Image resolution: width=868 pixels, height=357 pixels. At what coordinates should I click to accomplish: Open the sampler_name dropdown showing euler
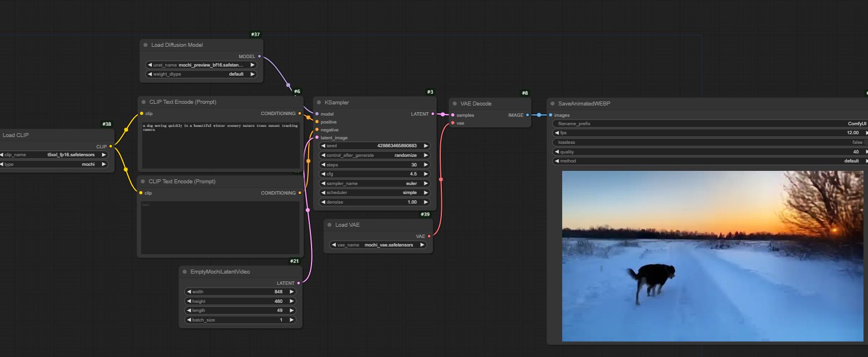click(375, 183)
